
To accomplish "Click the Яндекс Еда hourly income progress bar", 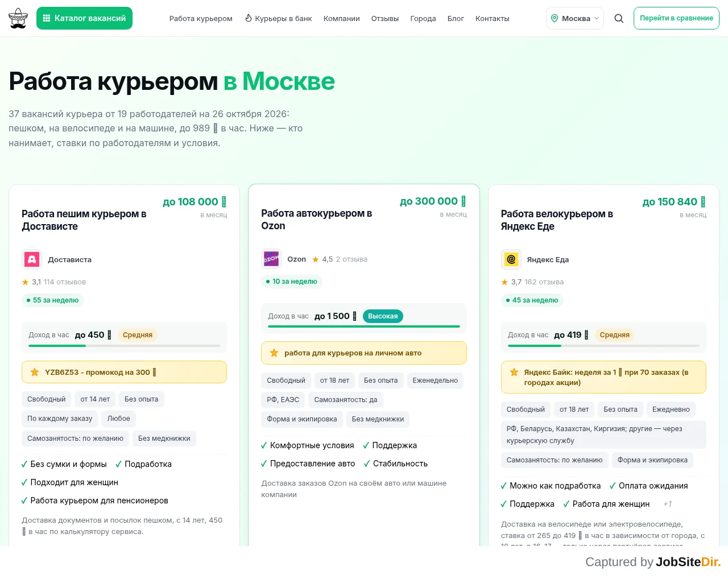I will (603, 346).
